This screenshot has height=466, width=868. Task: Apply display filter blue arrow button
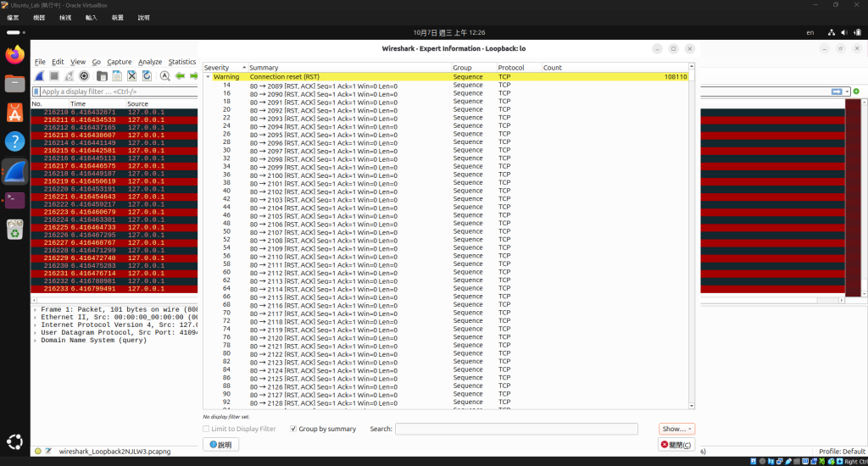(837, 92)
